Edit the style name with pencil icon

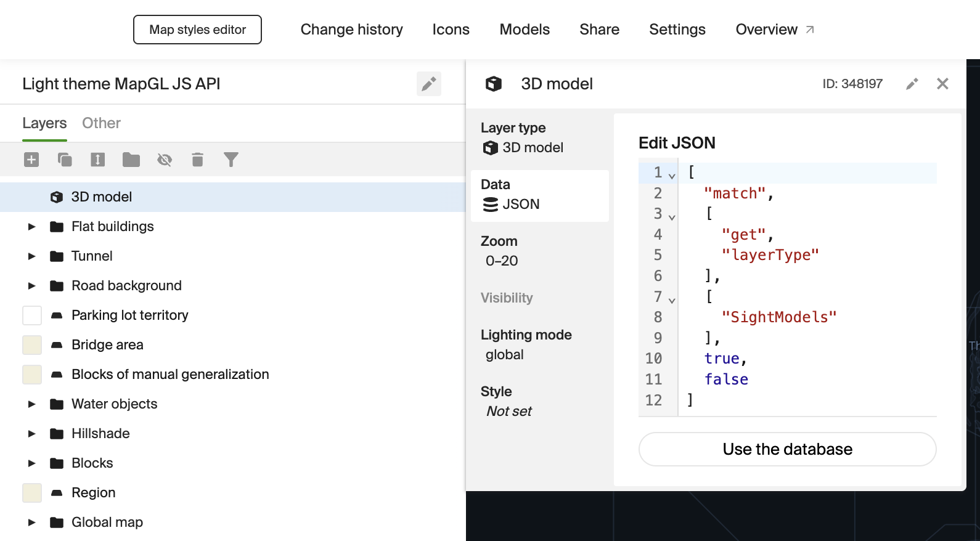[x=428, y=84]
